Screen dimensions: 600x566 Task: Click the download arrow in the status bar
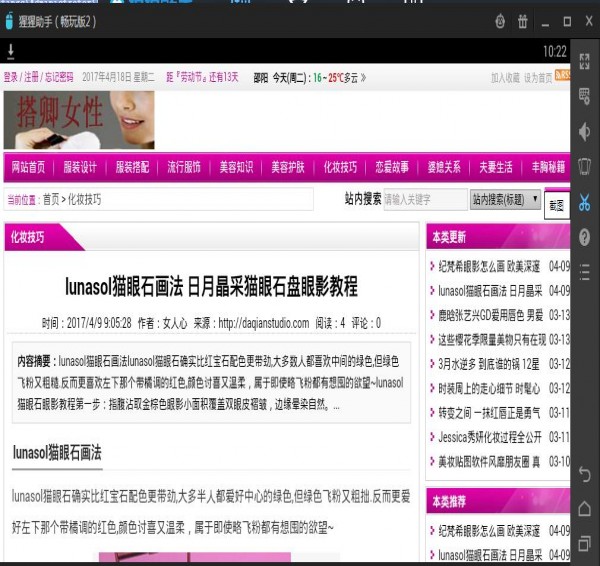pyautogui.click(x=11, y=52)
